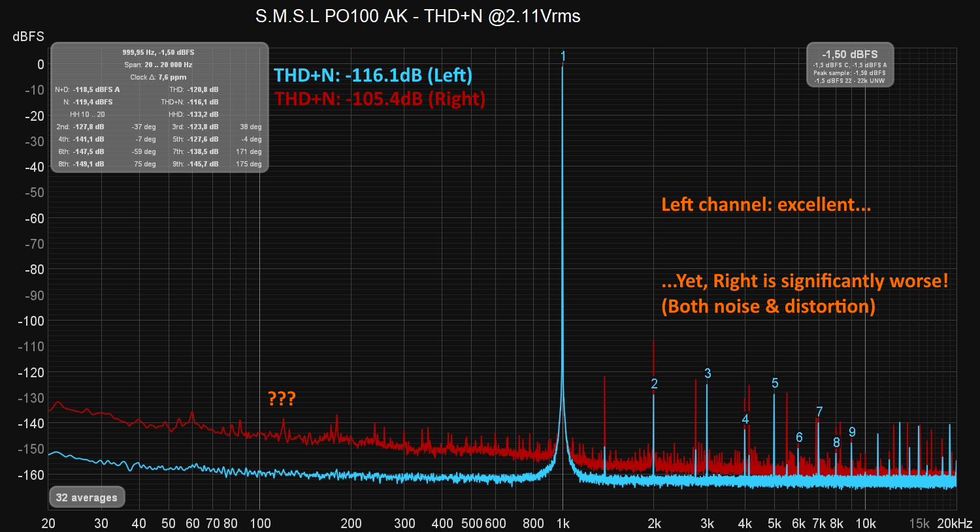
Task: Click the "200" frequency axis label
Action: click(x=351, y=524)
